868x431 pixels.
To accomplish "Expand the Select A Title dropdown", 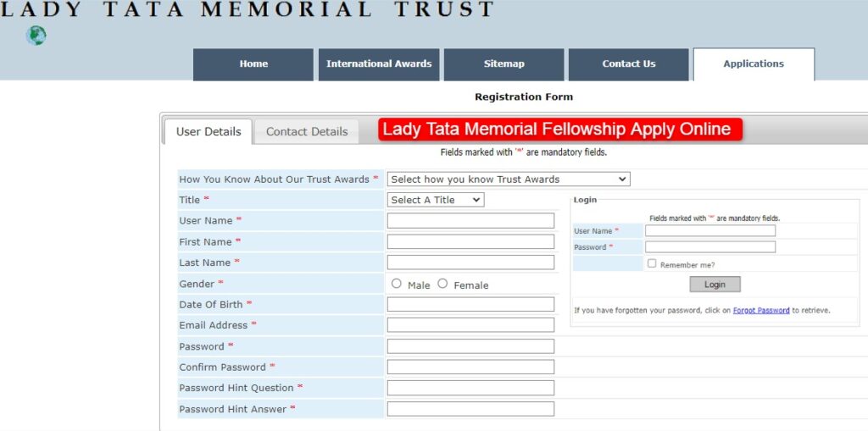I will click(436, 200).
